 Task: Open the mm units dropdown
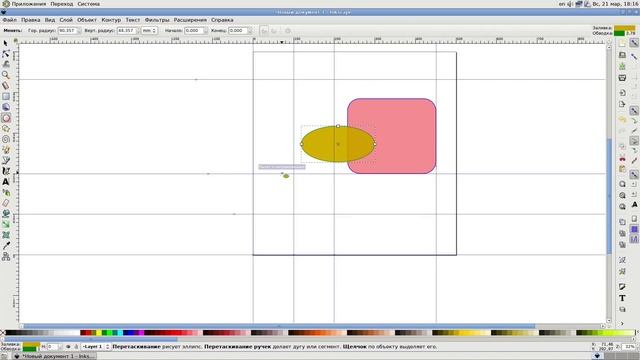(149, 31)
